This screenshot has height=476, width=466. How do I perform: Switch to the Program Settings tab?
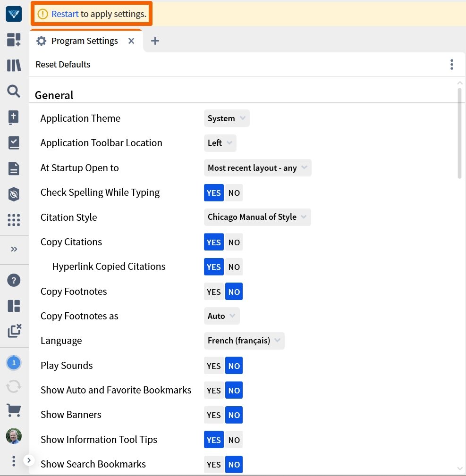pos(85,41)
